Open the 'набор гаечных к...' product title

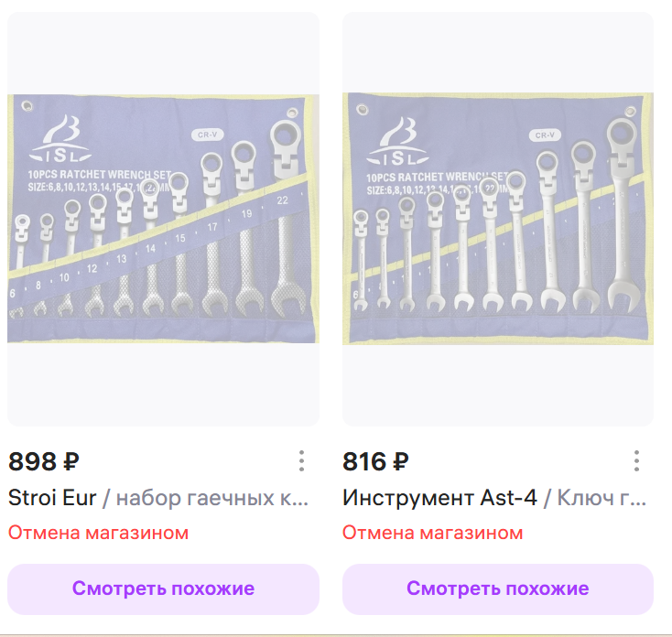pyautogui.click(x=212, y=498)
